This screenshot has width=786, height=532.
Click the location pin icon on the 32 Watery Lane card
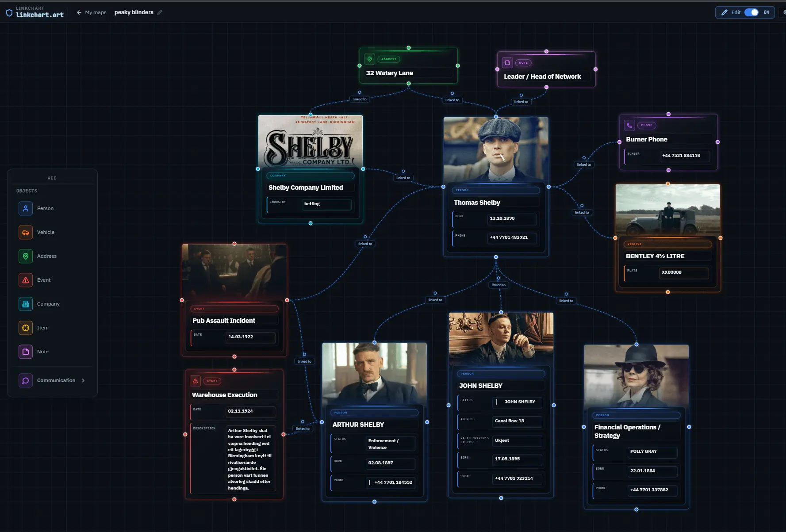[x=370, y=59]
